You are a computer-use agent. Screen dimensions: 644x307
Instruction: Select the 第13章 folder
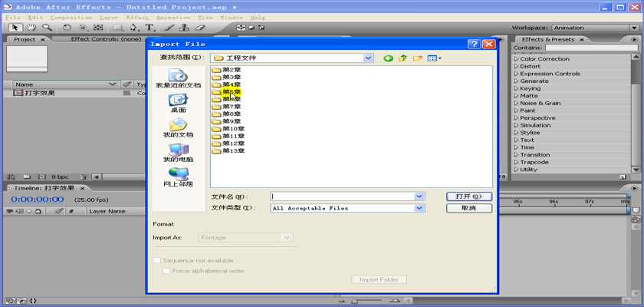tap(228, 151)
